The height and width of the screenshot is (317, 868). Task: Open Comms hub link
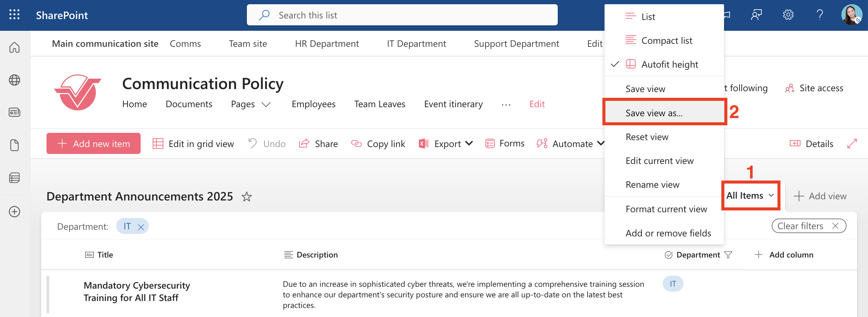coord(185,44)
